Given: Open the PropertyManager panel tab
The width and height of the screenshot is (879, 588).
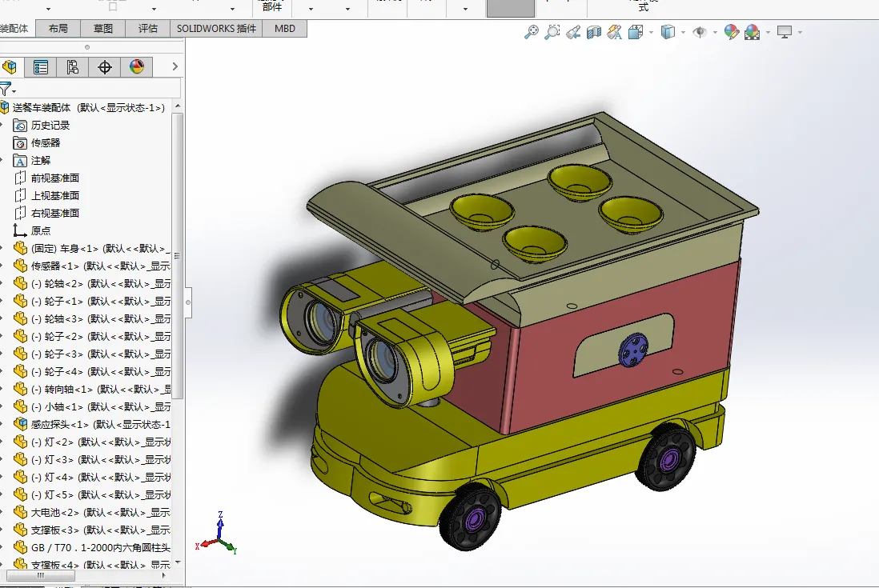Looking at the screenshot, I should coord(40,67).
